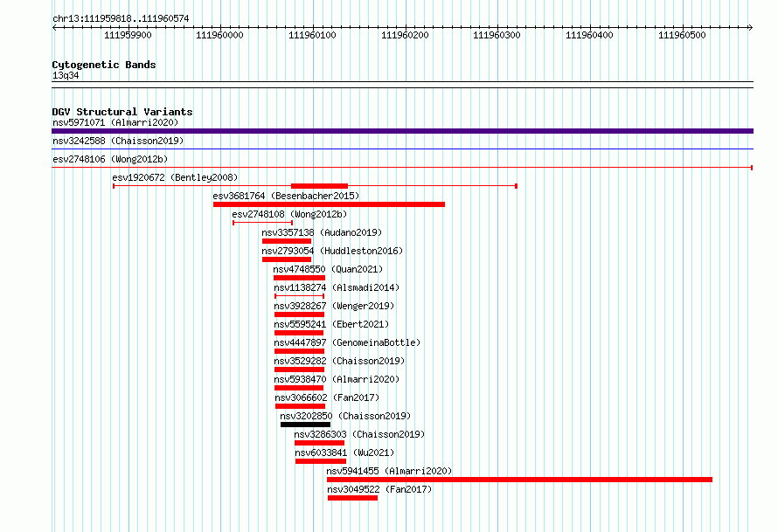Image resolution: width=778 pixels, height=532 pixels.
Task: Click the nsv3928267 (Wenger2019) label
Action: click(x=334, y=306)
